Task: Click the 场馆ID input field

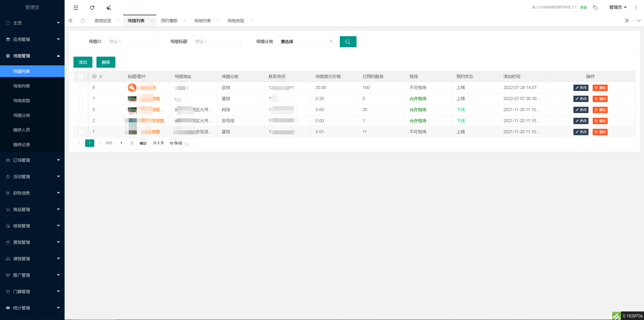Action: pyautogui.click(x=130, y=42)
